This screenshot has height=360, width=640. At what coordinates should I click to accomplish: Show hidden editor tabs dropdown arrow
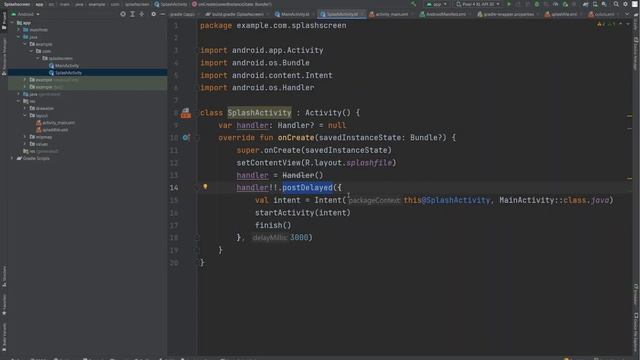[x=627, y=14]
